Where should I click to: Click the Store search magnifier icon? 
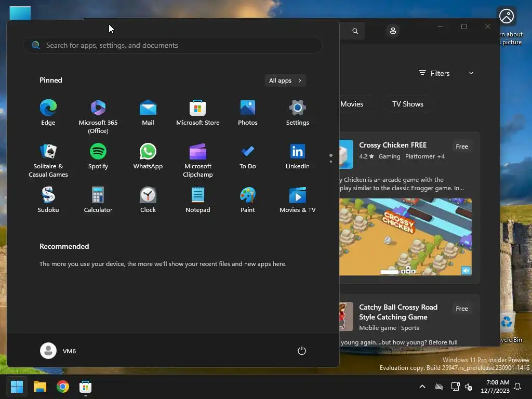(x=355, y=31)
